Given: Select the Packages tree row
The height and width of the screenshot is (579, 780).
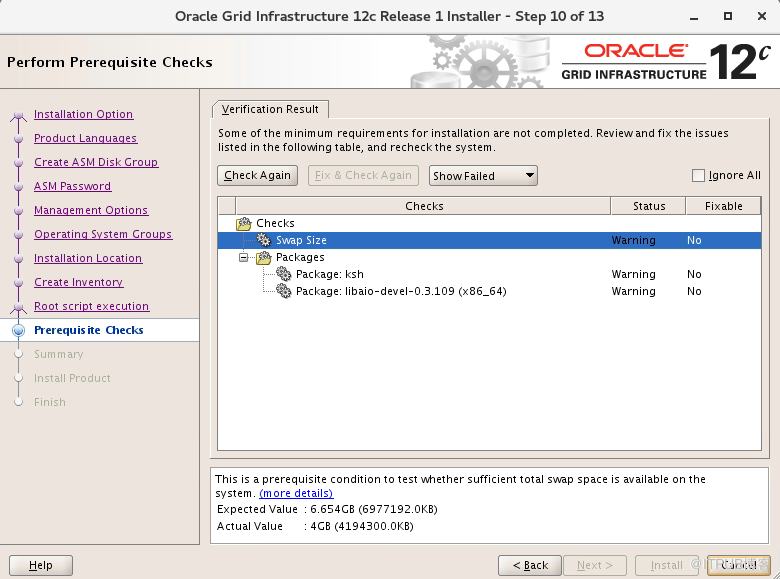Looking at the screenshot, I should (x=489, y=257).
